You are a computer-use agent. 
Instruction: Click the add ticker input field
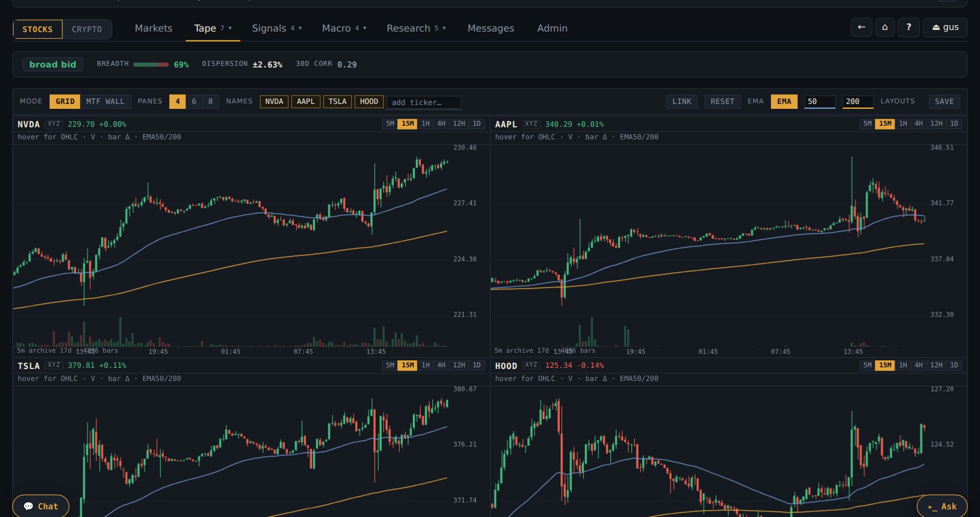pos(424,102)
